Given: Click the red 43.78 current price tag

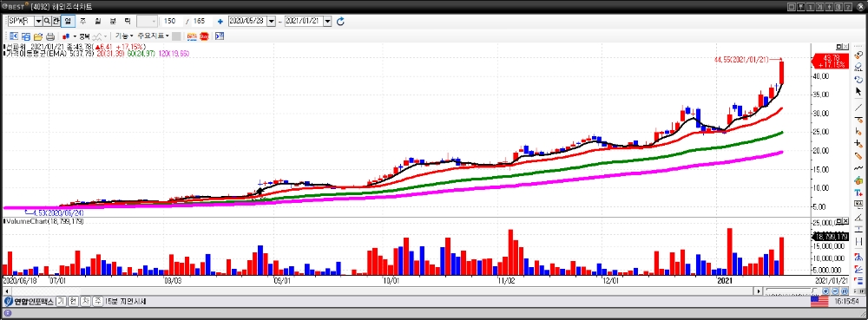Looking at the screenshot, I should [829, 62].
